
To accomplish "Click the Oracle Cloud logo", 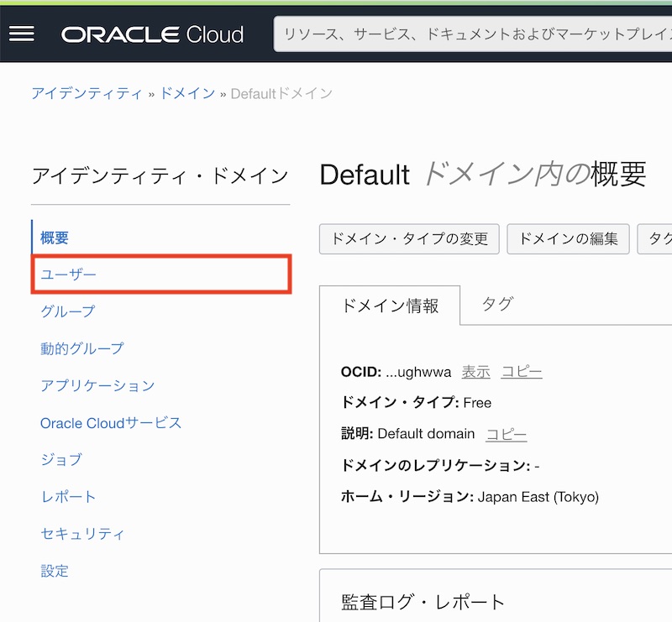I will pos(152,34).
